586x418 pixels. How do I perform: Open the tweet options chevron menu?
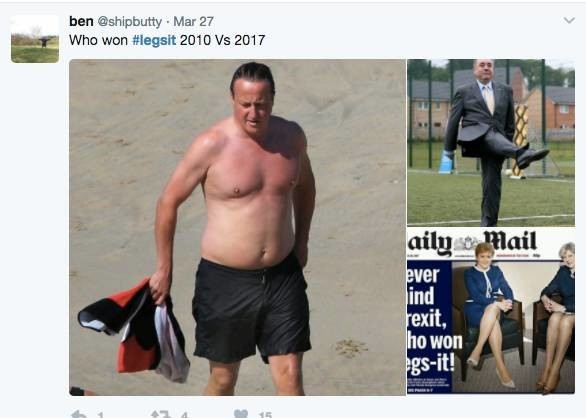coord(569,20)
